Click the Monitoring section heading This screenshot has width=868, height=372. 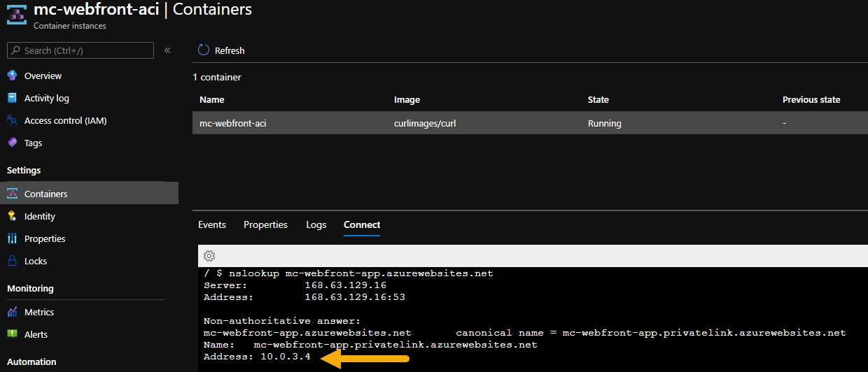30,288
